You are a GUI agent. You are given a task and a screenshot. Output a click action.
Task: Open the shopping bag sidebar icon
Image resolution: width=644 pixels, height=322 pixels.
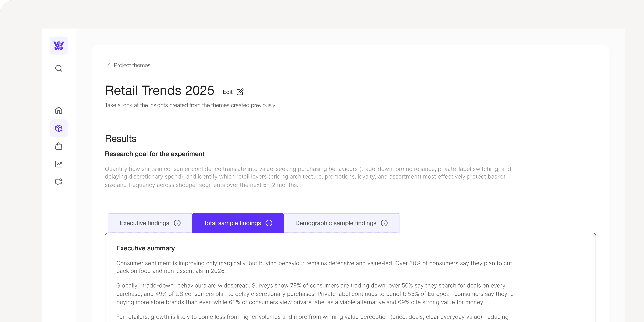59,146
